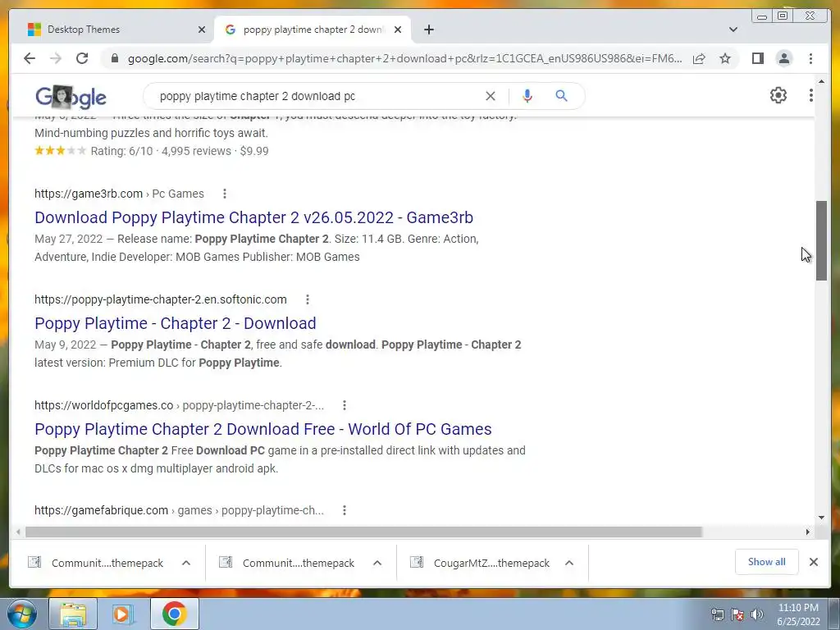The height and width of the screenshot is (630, 840).
Task: Click the vertical scrollbar thumb
Action: point(822,240)
